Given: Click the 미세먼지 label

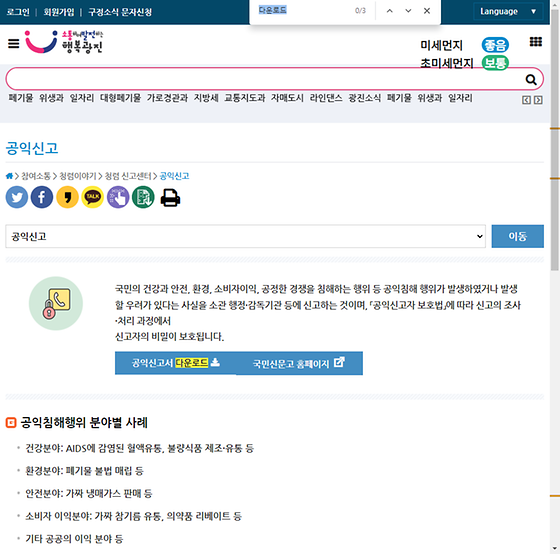Looking at the screenshot, I should click(441, 45).
